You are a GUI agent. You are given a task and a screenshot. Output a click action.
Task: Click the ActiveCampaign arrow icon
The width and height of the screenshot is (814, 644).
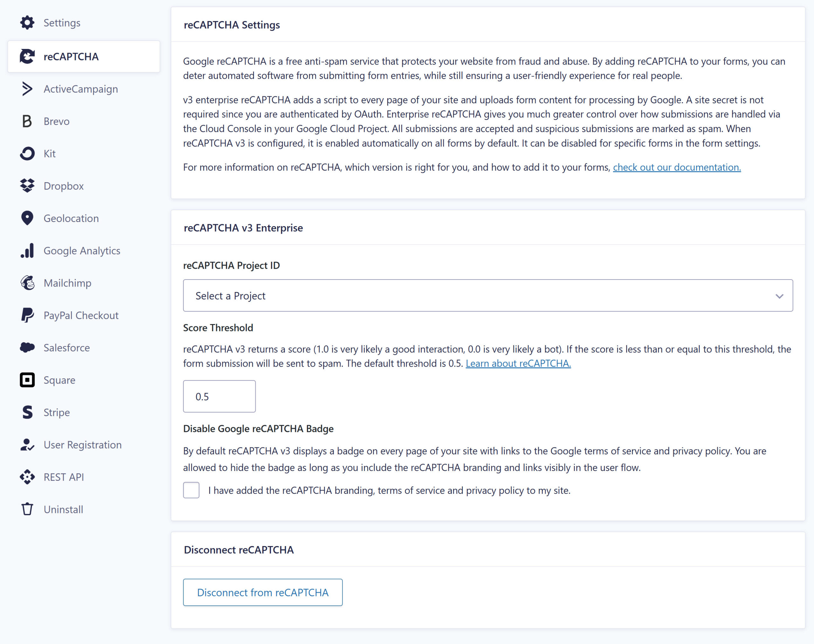pos(27,89)
